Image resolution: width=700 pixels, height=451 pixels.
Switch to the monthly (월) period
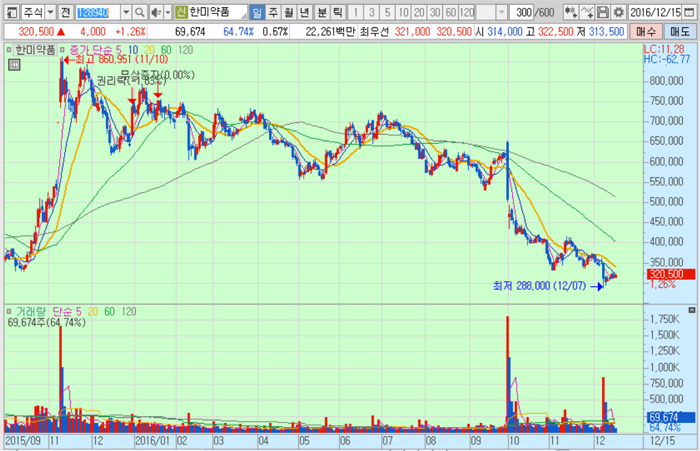(x=290, y=12)
